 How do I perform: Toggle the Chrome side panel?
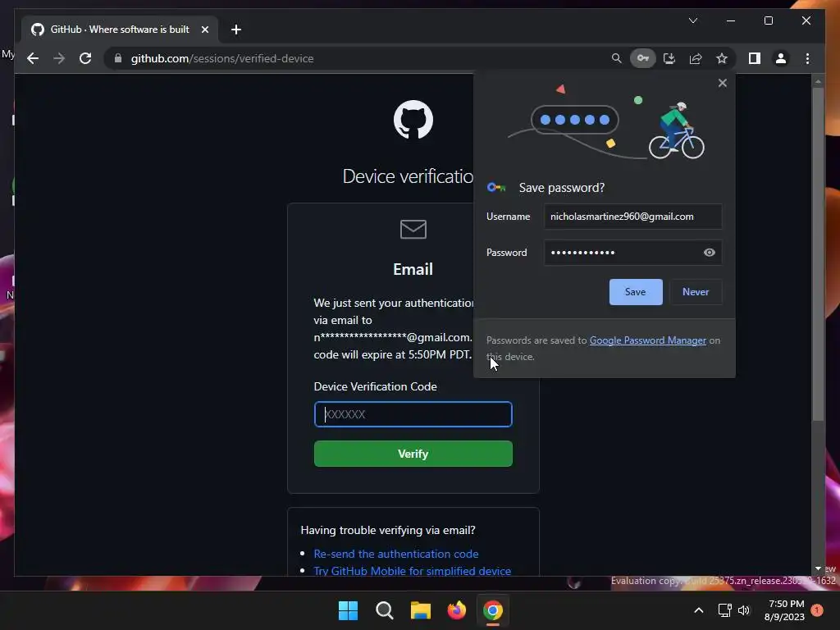tap(755, 58)
